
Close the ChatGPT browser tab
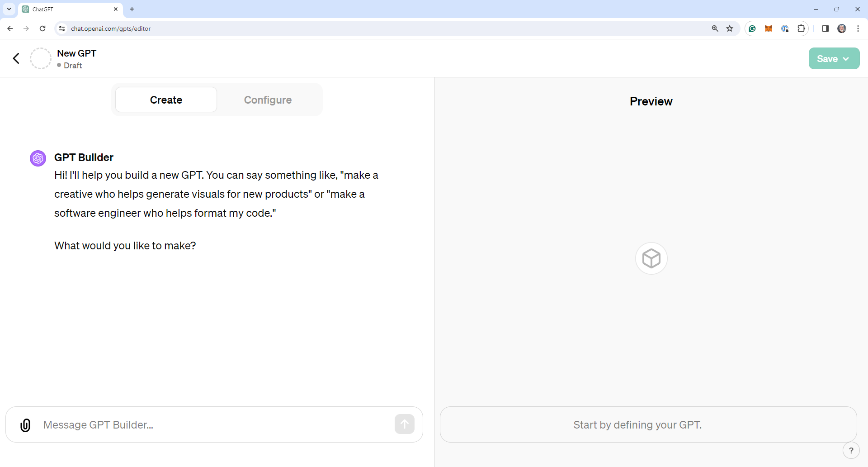pyautogui.click(x=116, y=9)
